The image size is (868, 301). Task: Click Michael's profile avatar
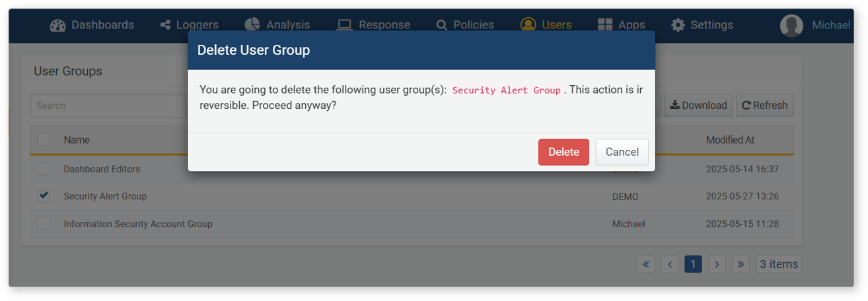point(791,26)
